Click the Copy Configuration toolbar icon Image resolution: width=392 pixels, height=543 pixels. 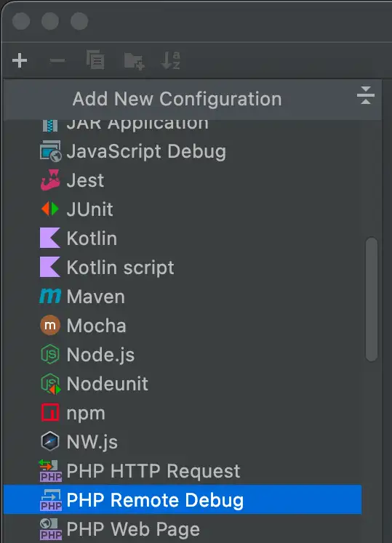click(x=95, y=60)
